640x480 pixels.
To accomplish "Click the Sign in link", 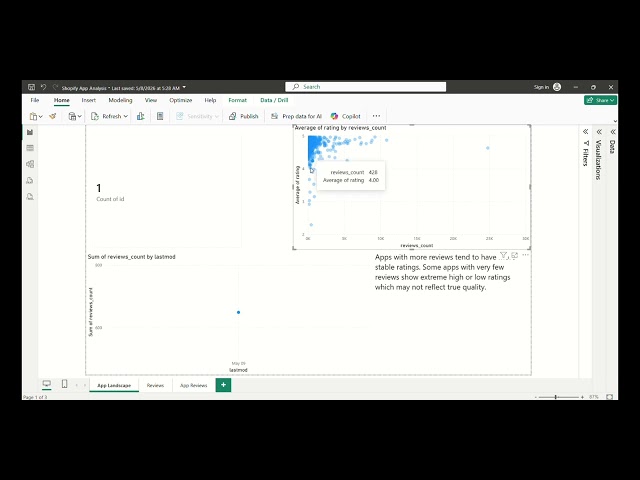I will [x=541, y=87].
